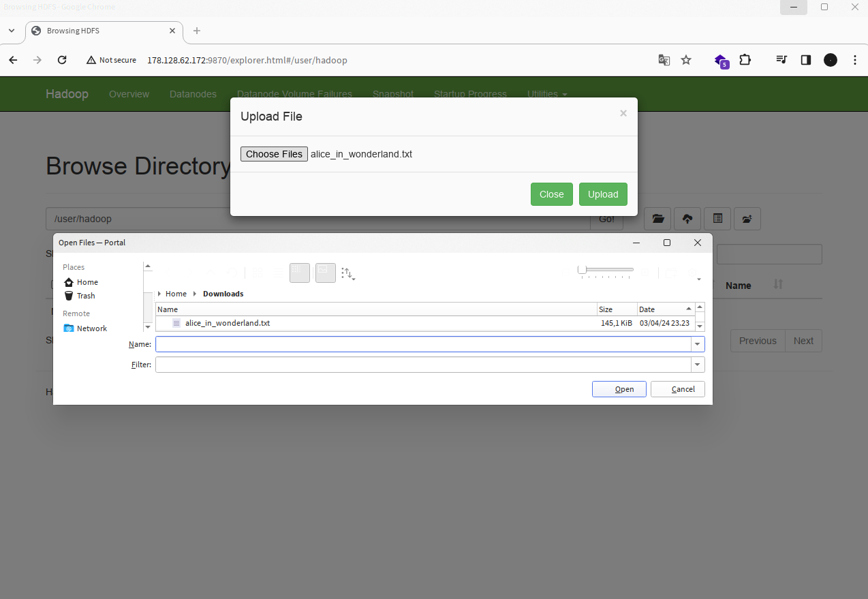This screenshot has width=868, height=599.
Task: Click the translate page icon in address bar
Action: 664,60
